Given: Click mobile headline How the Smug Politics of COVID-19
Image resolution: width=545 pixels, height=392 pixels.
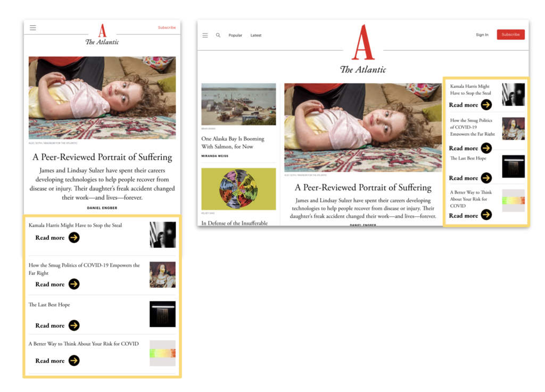Looking at the screenshot, I should tap(84, 269).
